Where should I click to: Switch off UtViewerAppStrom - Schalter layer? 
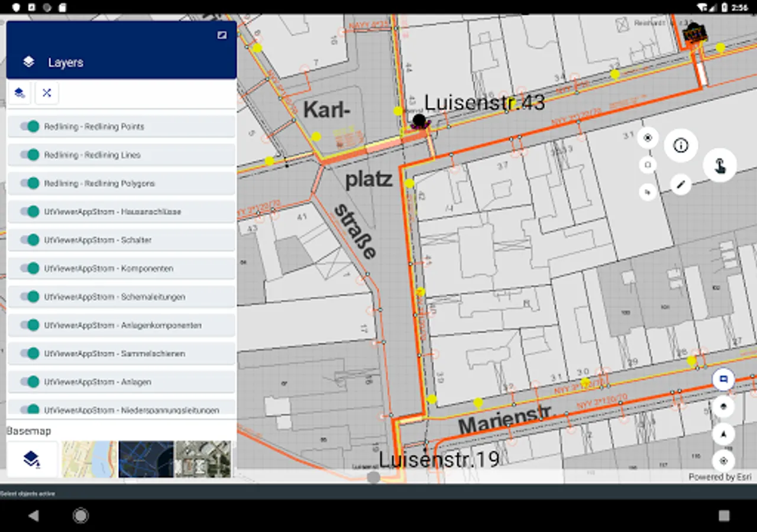pos(29,240)
